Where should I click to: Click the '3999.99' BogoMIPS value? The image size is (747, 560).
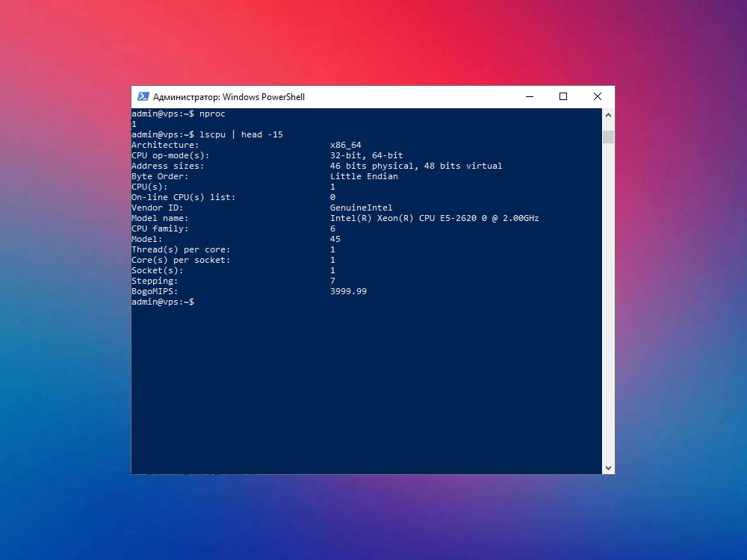pos(348,291)
